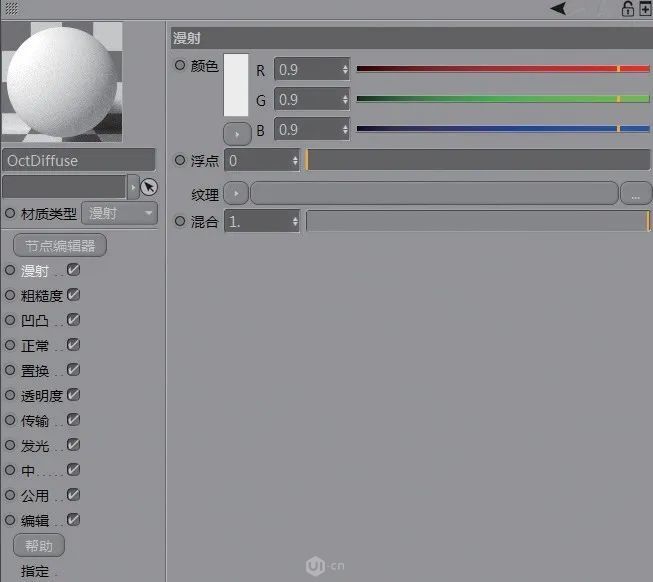Click the arrow button below color swatch

tap(236, 132)
